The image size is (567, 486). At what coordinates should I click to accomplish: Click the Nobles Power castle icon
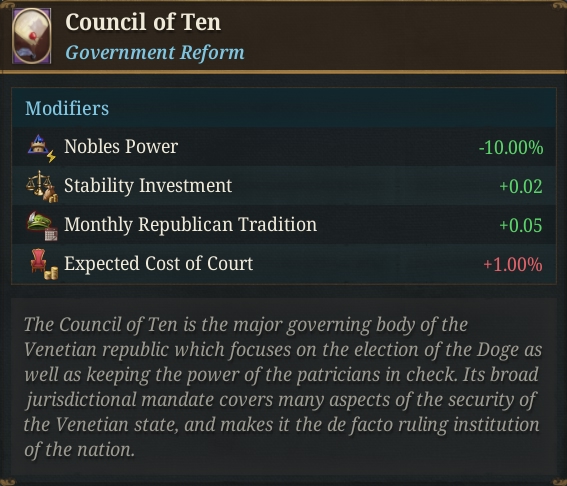[42, 148]
